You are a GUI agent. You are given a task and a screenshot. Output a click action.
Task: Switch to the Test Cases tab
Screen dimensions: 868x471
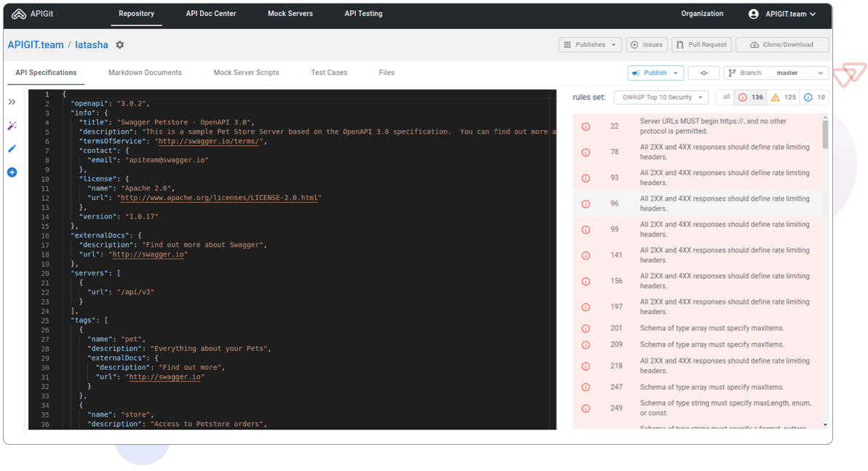[329, 73]
